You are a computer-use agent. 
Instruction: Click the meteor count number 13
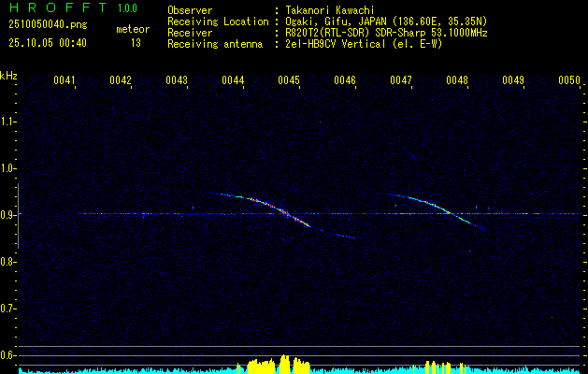[x=136, y=43]
